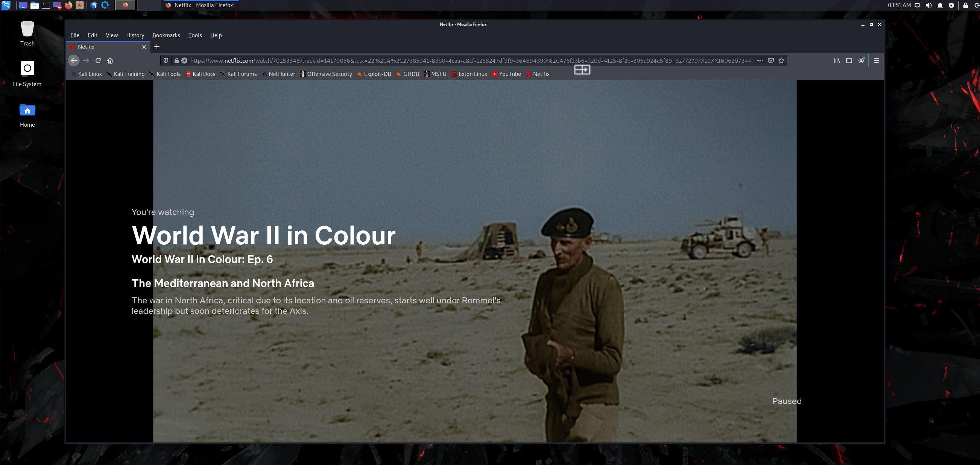Bookmark this page with the star

tap(781, 61)
